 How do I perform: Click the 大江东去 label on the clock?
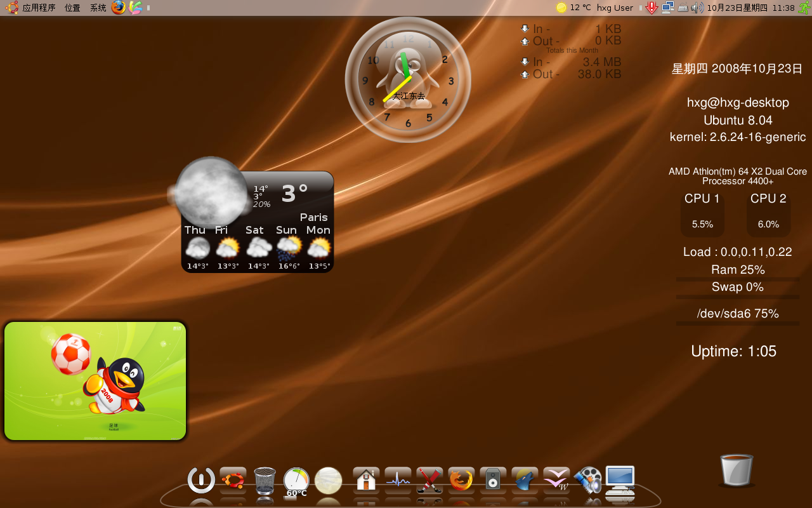coord(409,96)
